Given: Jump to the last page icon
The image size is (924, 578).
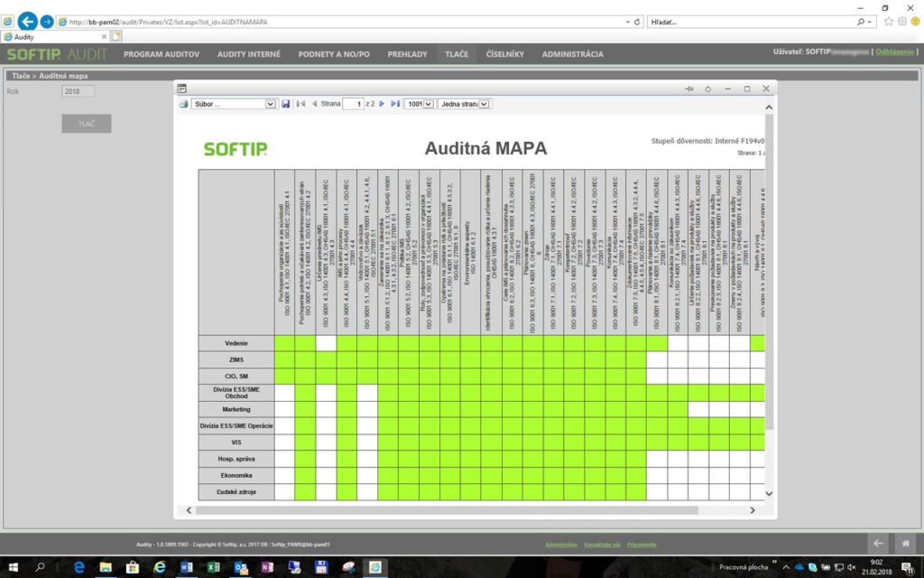Looking at the screenshot, I should click(394, 103).
